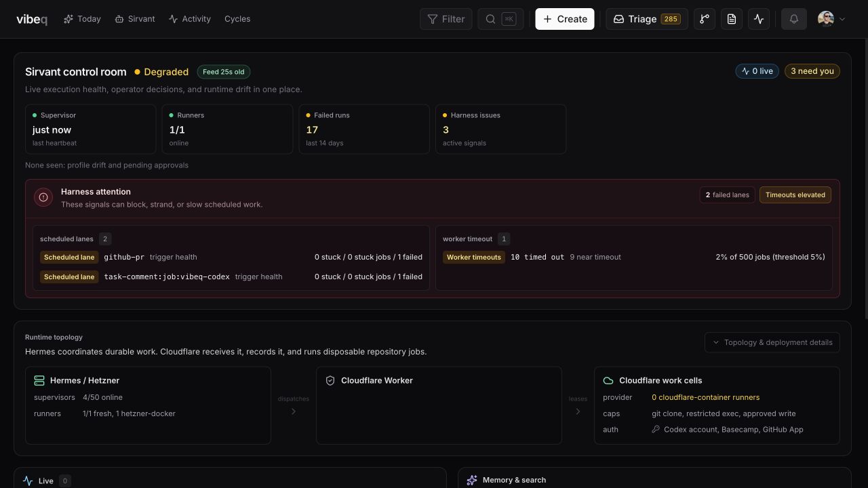
Task: Click the 10 timed out text
Action: (x=537, y=258)
